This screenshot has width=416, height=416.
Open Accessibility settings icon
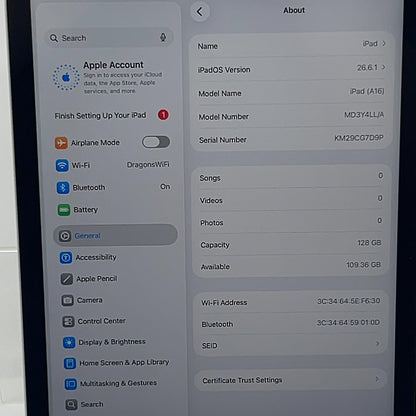(66, 257)
